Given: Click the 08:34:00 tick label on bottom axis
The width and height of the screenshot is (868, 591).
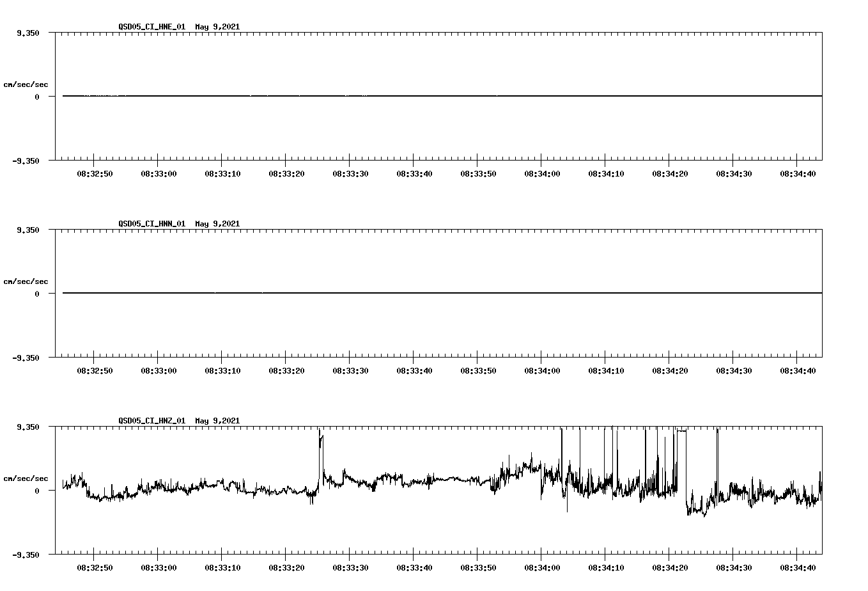Looking at the screenshot, I should tap(543, 566).
